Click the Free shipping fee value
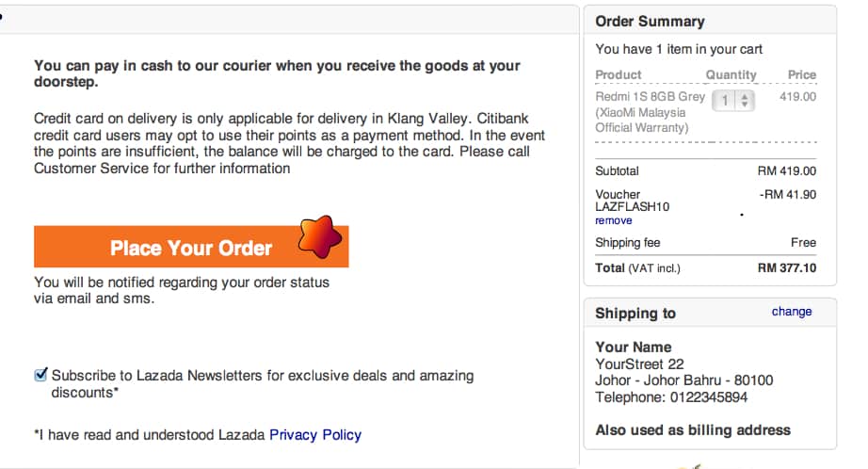The image size is (868, 469). (x=803, y=243)
